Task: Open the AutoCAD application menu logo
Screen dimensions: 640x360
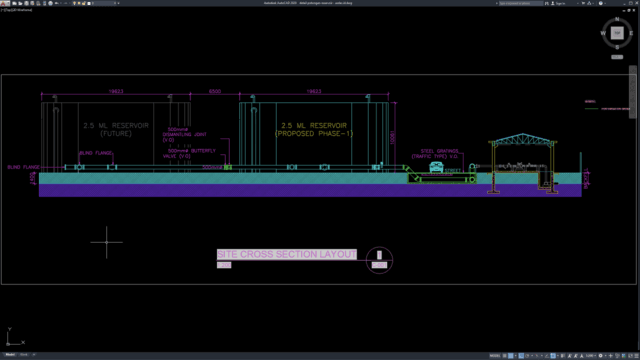Action: click(4, 3)
